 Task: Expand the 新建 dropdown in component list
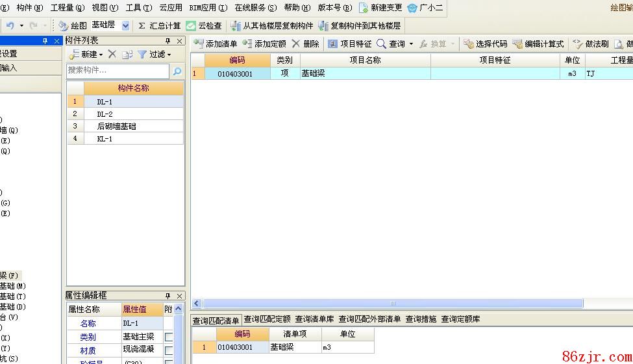(x=101, y=55)
